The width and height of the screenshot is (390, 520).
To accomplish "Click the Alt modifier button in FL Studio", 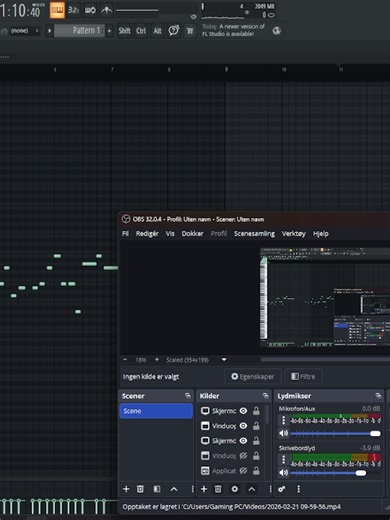I will [x=157, y=31].
